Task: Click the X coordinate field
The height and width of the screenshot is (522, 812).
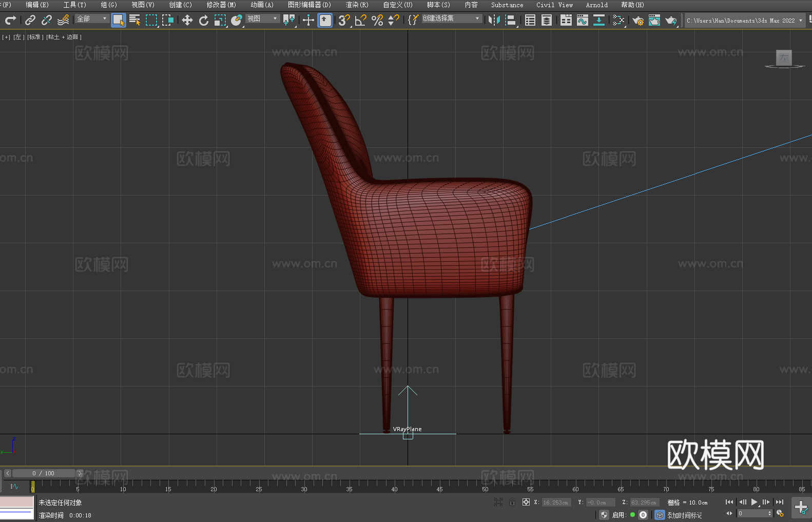Action: click(x=556, y=502)
